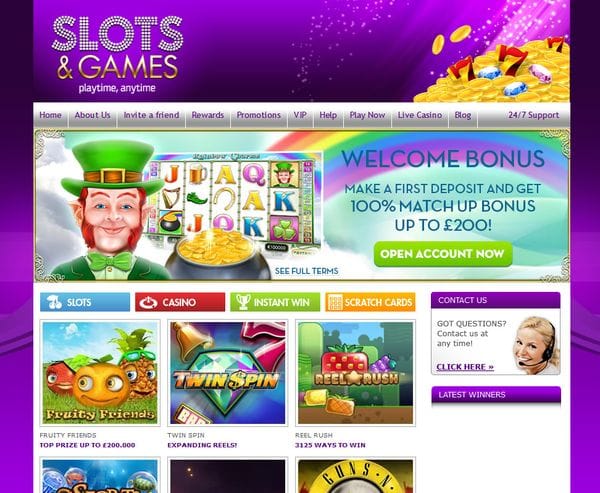Screen dimensions: 600x493
Task: Click the Click Here contact link
Action: coord(465,367)
